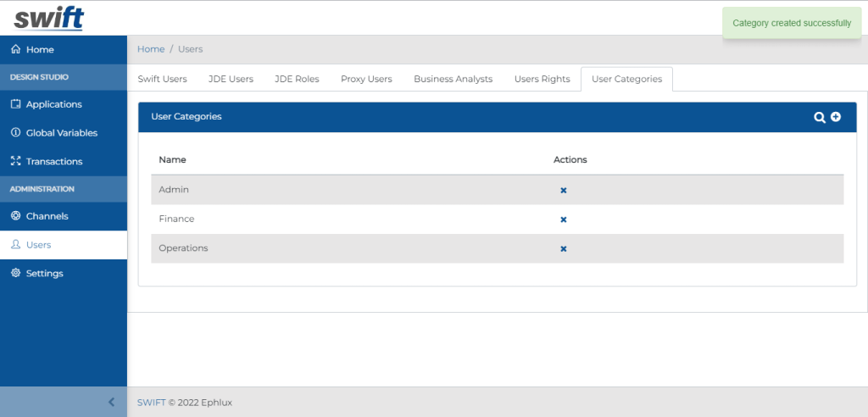Navigate to Channels under Administration
The image size is (868, 417).
pos(47,216)
